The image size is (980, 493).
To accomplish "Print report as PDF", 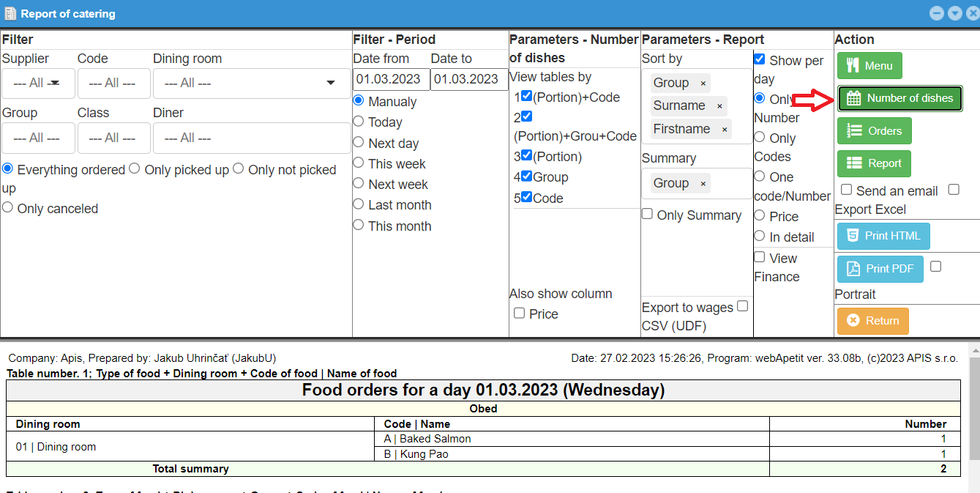I will point(880,269).
